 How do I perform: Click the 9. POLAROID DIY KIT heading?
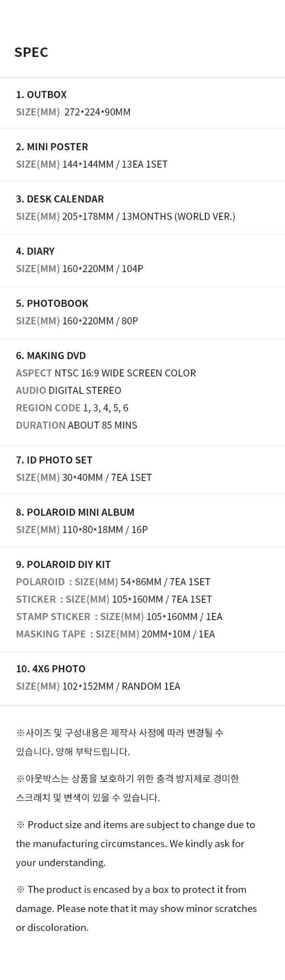pyautogui.click(x=63, y=565)
